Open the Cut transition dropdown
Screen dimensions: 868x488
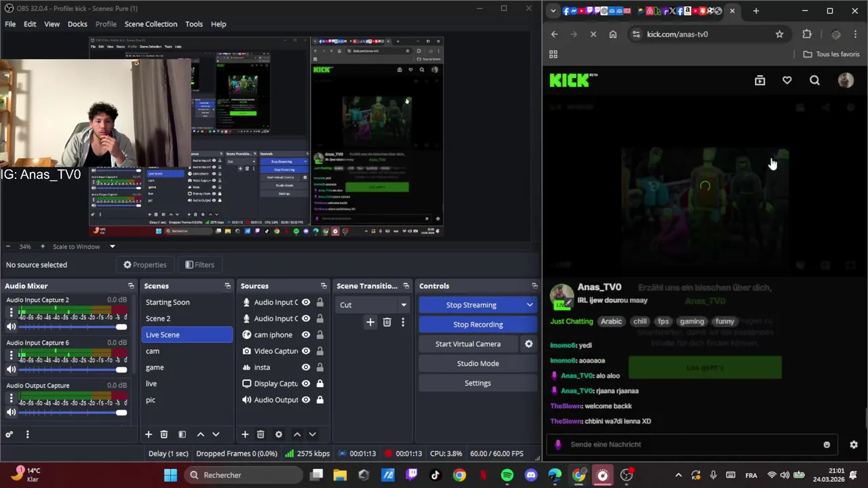click(374, 305)
